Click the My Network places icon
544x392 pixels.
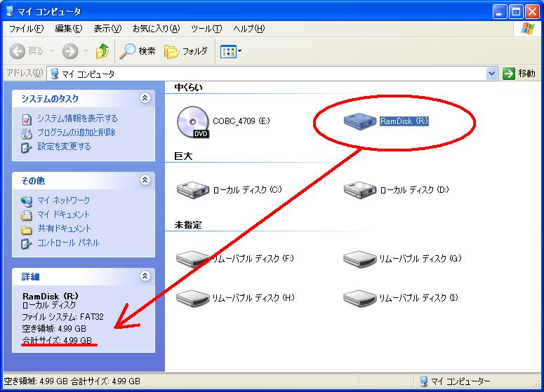coord(27,201)
